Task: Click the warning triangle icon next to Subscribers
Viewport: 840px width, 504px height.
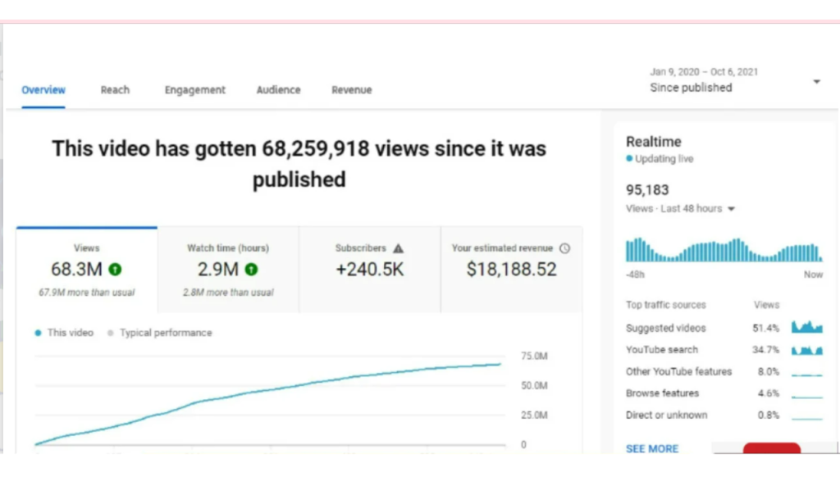Action: [x=398, y=248]
